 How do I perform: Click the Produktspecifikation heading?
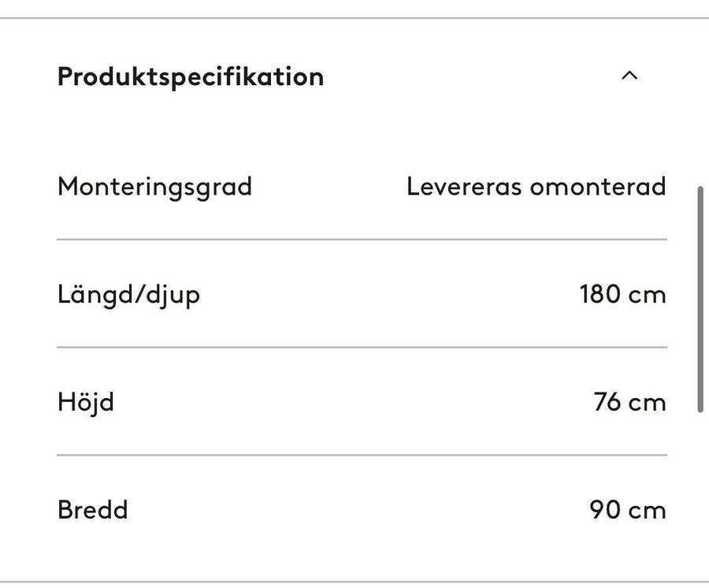(x=191, y=76)
